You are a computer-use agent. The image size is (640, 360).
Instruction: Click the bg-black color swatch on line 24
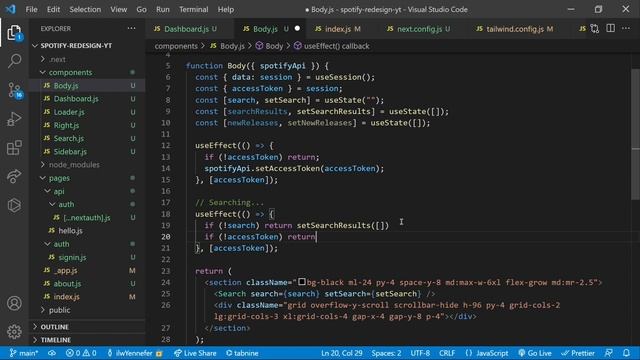click(x=302, y=282)
